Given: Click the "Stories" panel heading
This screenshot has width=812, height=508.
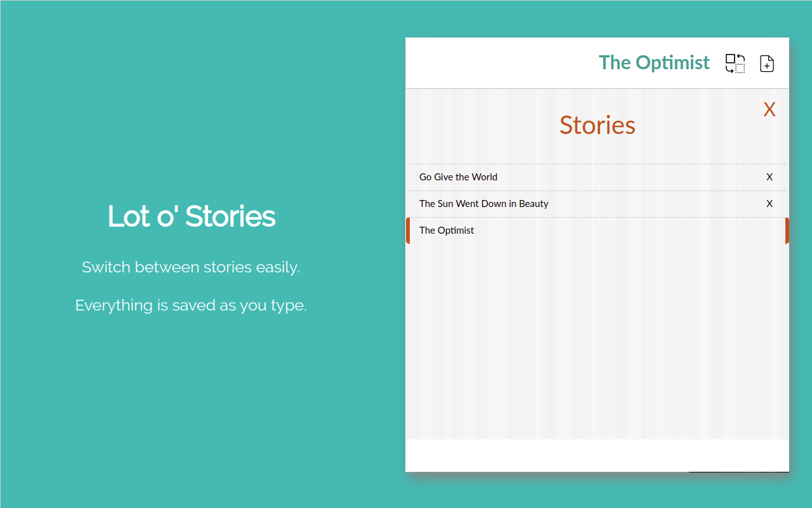Looking at the screenshot, I should (x=597, y=125).
